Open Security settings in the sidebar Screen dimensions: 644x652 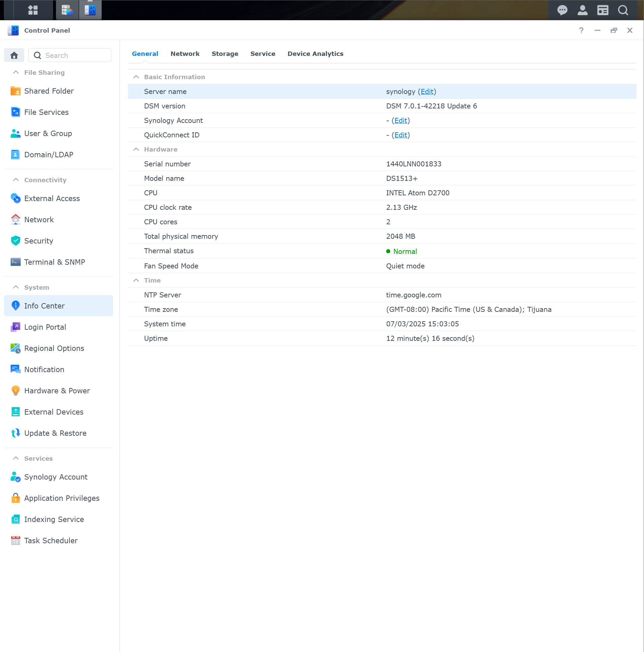38,241
